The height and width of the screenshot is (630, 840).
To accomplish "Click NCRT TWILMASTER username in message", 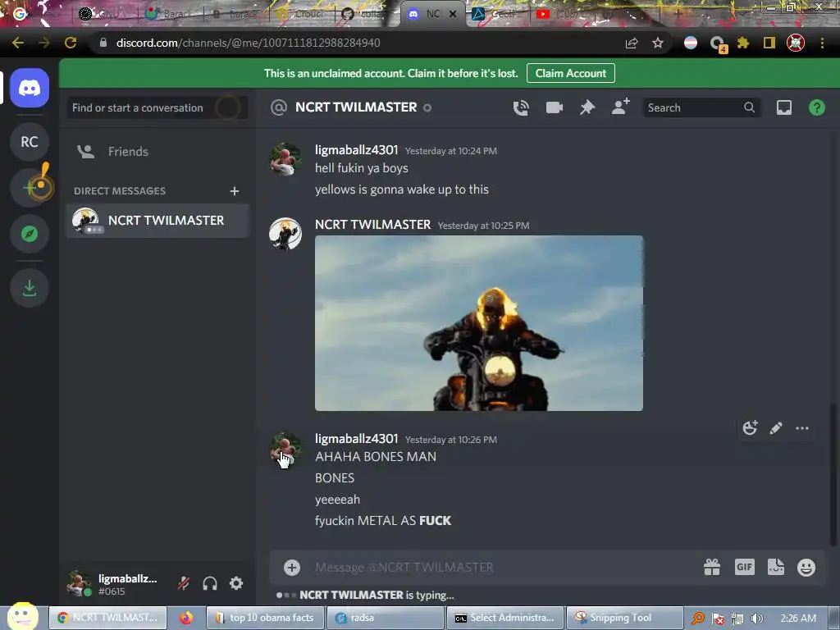I will 373,225.
